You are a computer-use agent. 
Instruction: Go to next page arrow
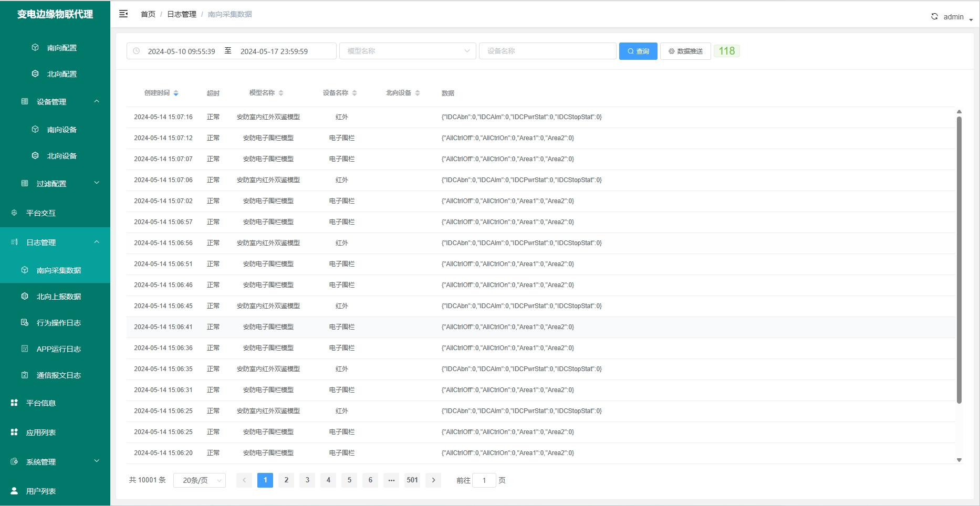pyautogui.click(x=433, y=480)
